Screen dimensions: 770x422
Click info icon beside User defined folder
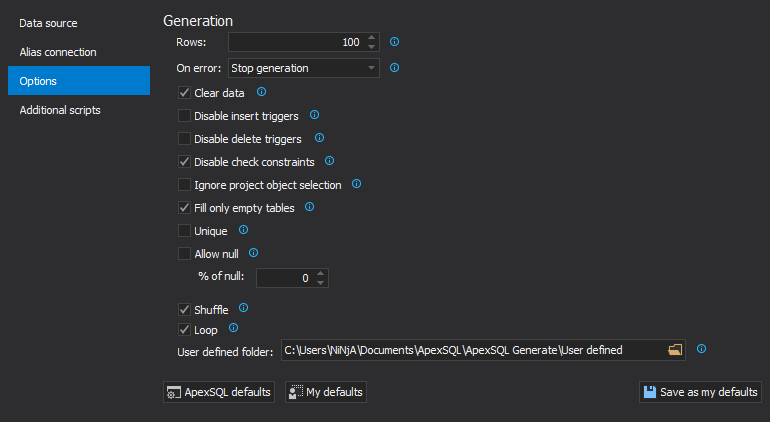(x=702, y=349)
